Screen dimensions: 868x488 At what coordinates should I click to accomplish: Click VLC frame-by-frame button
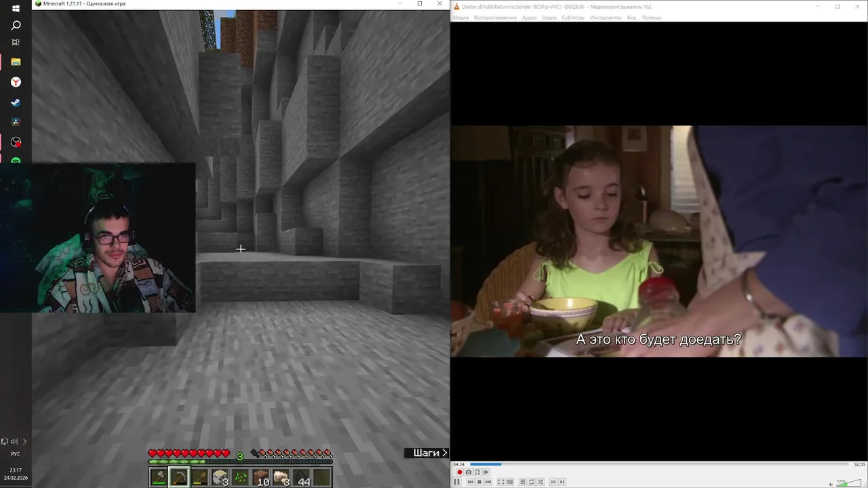tap(486, 472)
